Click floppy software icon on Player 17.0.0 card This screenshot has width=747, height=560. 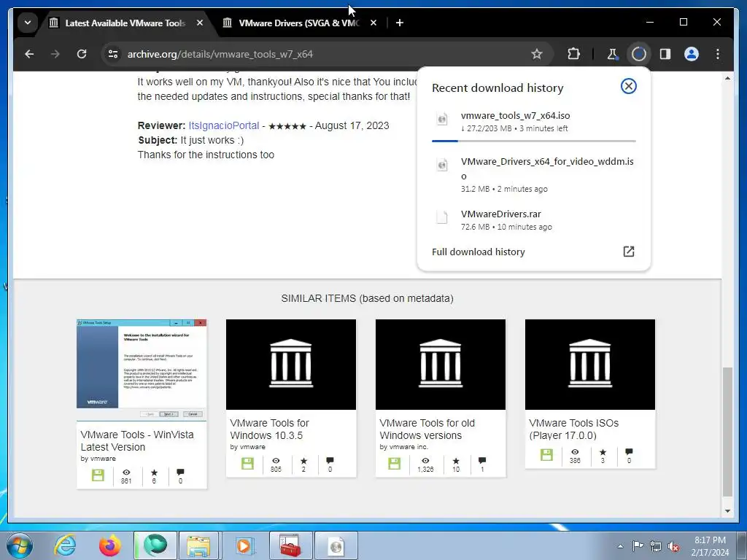pos(546,455)
